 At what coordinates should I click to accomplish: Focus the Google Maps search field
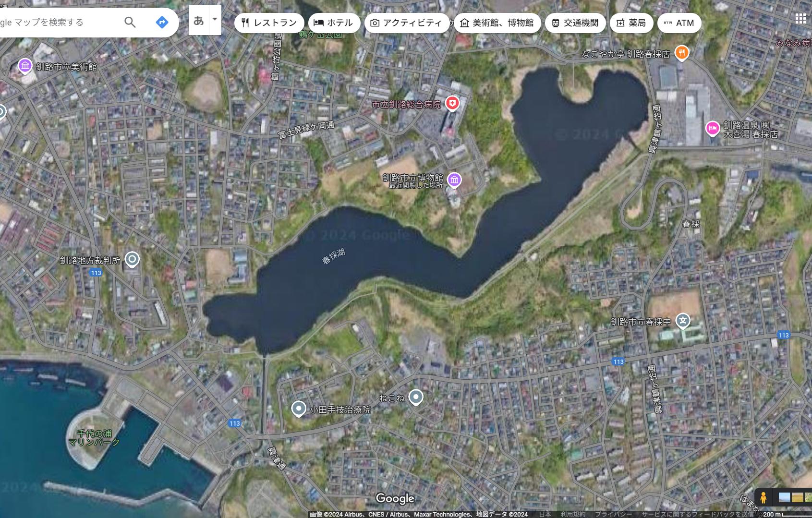click(x=58, y=22)
